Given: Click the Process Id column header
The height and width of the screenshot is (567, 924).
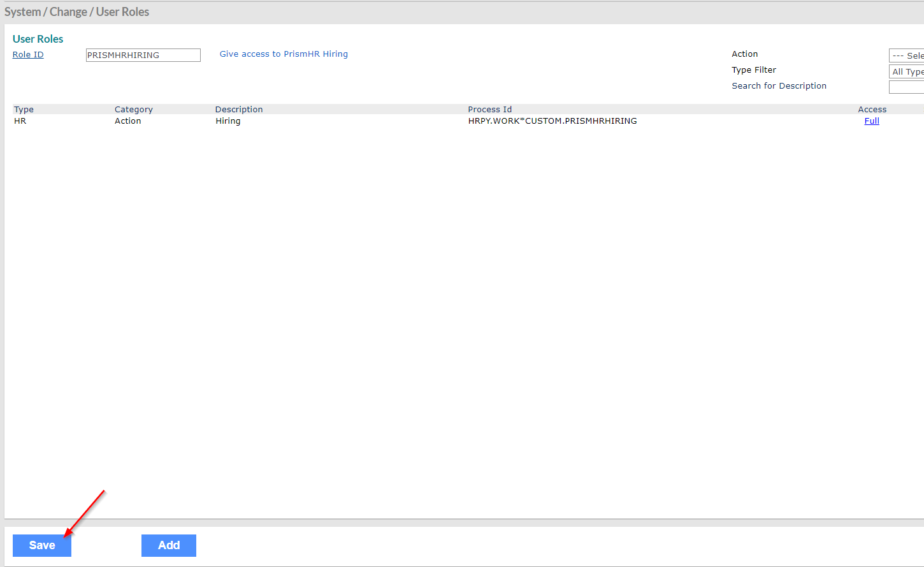Looking at the screenshot, I should click(490, 110).
